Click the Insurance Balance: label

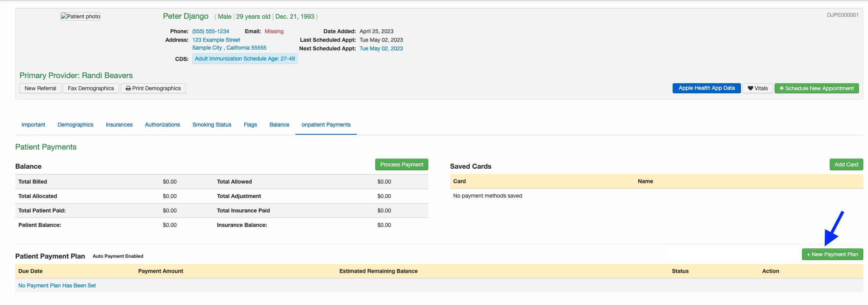click(242, 225)
